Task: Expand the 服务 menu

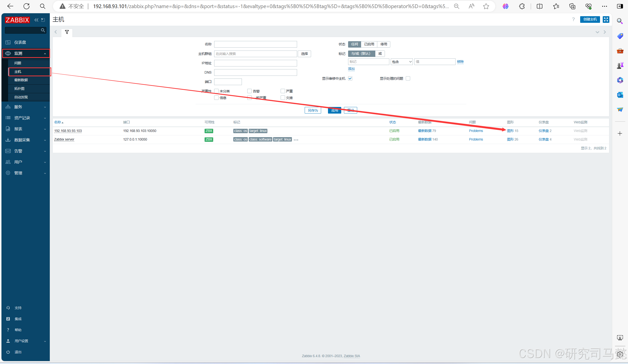Action: pyautogui.click(x=26, y=107)
